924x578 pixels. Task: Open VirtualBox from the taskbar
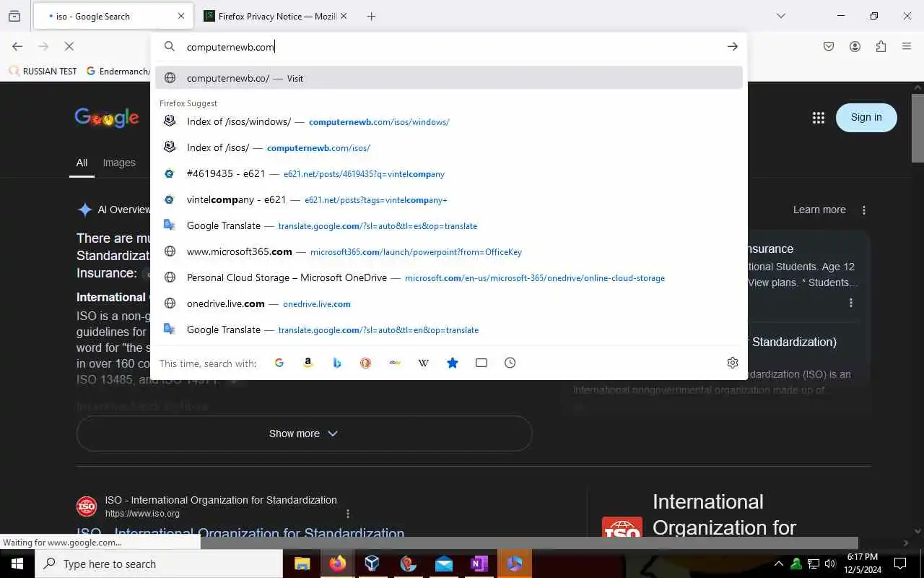click(x=372, y=564)
